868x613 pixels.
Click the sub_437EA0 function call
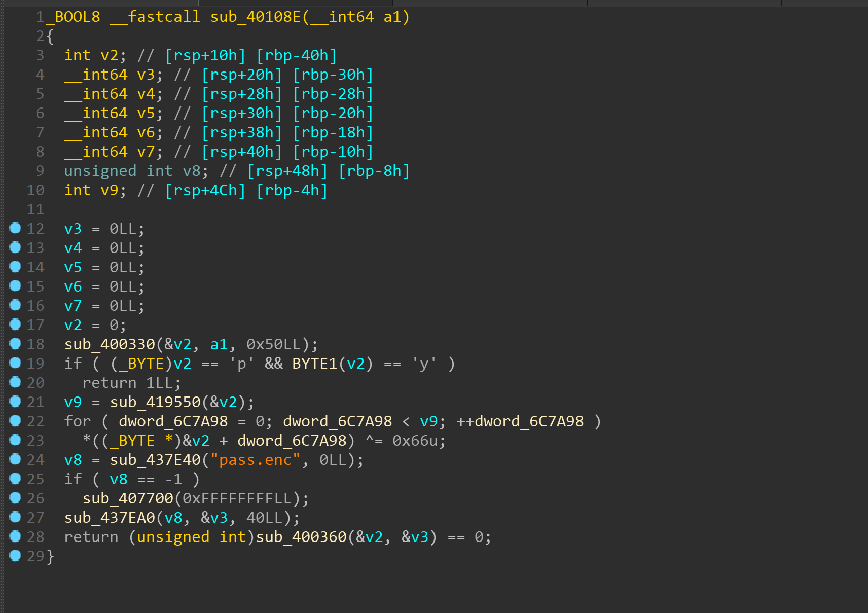pyautogui.click(x=110, y=518)
